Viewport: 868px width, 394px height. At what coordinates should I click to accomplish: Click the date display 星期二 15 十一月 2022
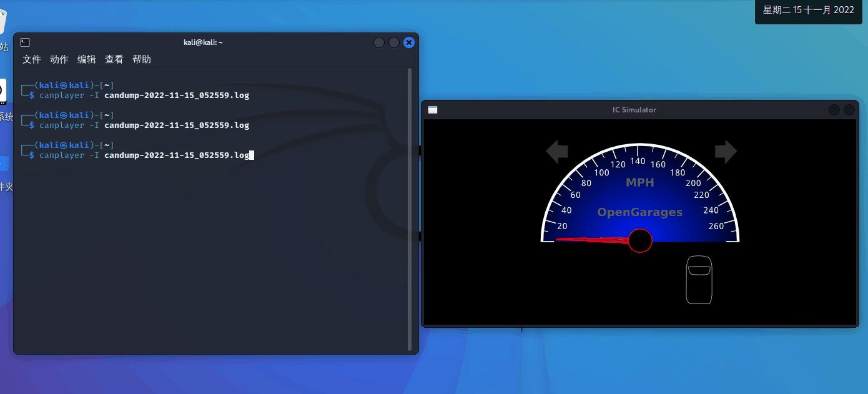[x=809, y=10]
